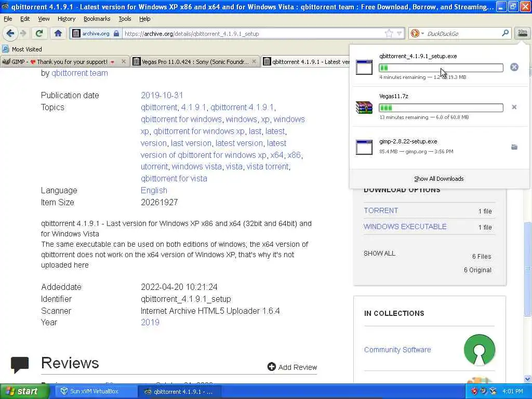Cancel the qbittorrent_4.1.9.1_setup.exe download
The image size is (532, 399).
pos(514,67)
